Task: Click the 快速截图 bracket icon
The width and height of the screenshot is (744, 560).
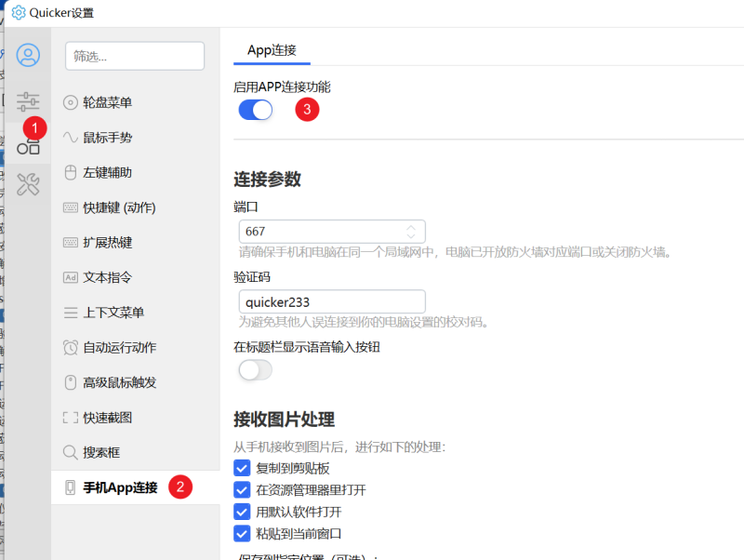Action: click(x=71, y=418)
